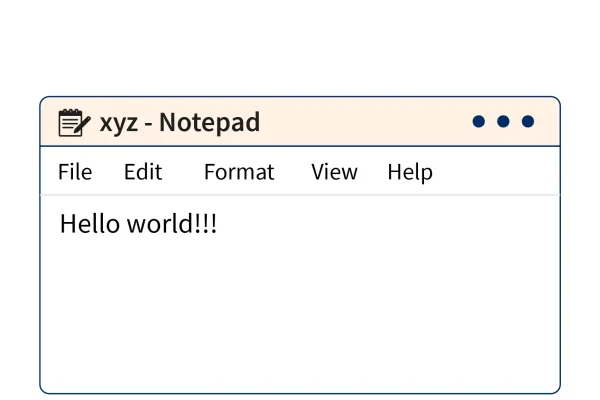Click the rightmost dot in title bar
This screenshot has width=600, height=400.
click(528, 122)
